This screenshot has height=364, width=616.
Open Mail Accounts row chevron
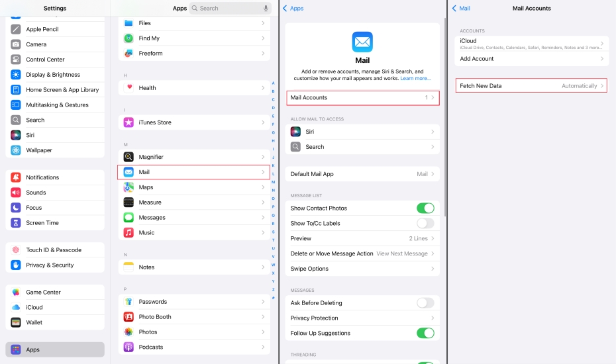coord(433,97)
